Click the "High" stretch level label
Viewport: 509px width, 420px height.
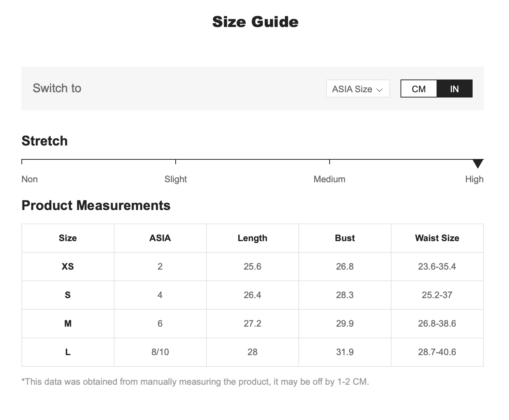coord(474,179)
